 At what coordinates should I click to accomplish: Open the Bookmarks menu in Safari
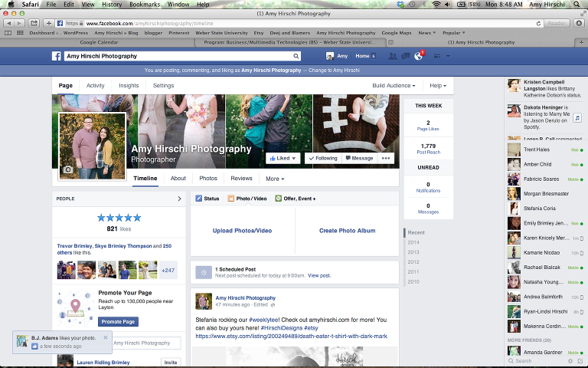point(145,4)
